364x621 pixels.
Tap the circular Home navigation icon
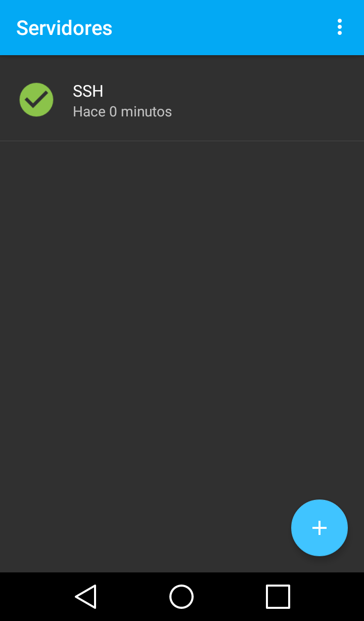coord(181,597)
